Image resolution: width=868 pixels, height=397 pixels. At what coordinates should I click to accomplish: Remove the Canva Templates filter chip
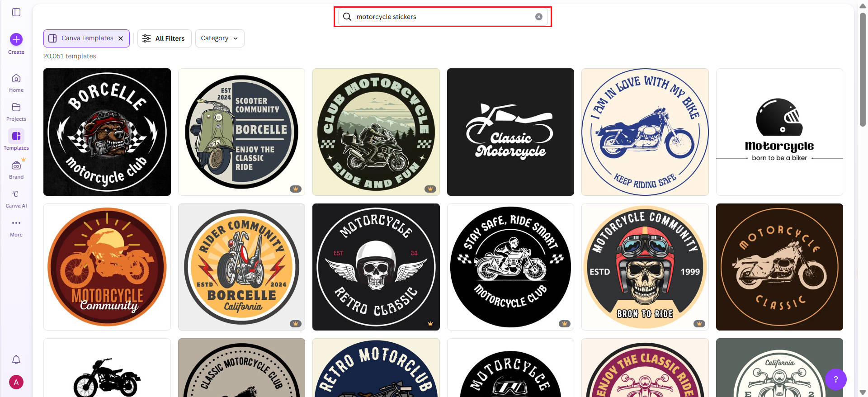point(121,38)
